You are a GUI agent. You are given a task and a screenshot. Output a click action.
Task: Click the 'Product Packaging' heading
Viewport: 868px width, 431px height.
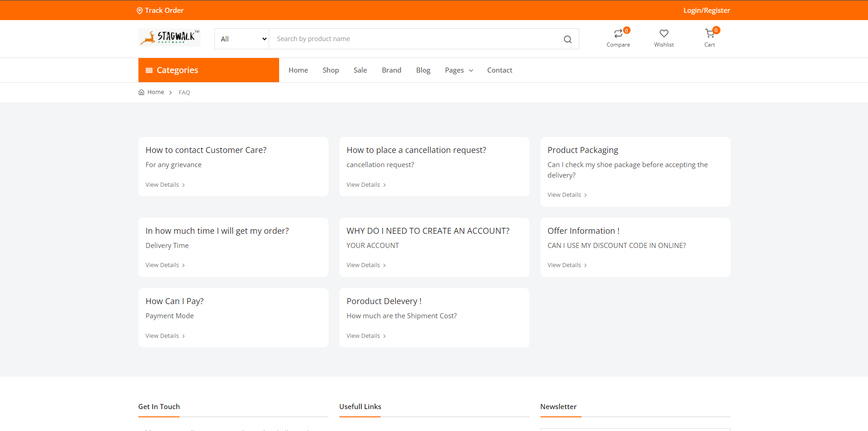[x=583, y=150]
